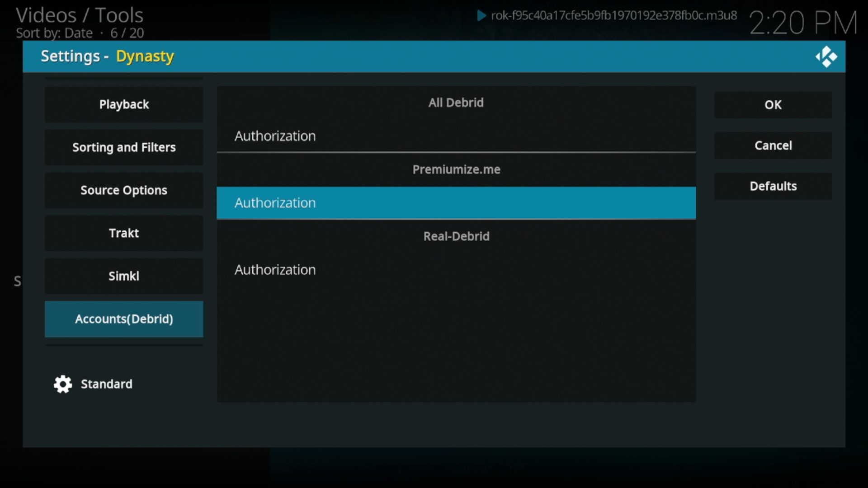Open the Sorting and Filters category
This screenshot has width=868, height=488.
coord(124,147)
